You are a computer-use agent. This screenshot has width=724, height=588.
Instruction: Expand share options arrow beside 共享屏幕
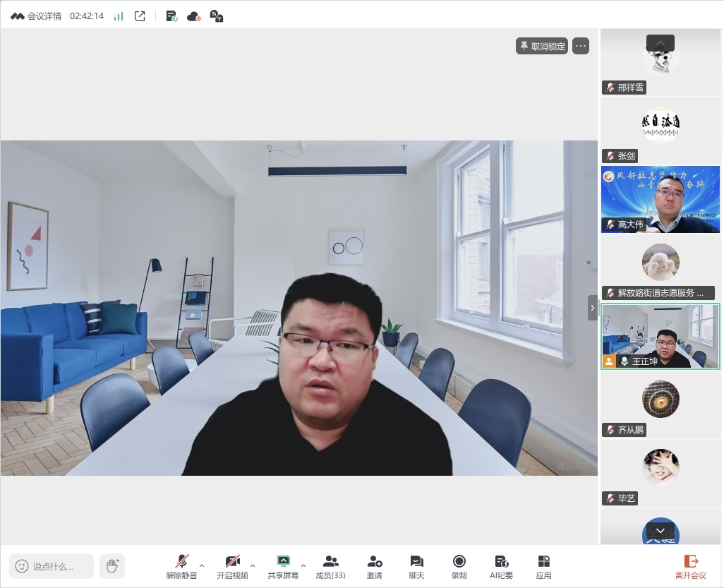pyautogui.click(x=303, y=565)
